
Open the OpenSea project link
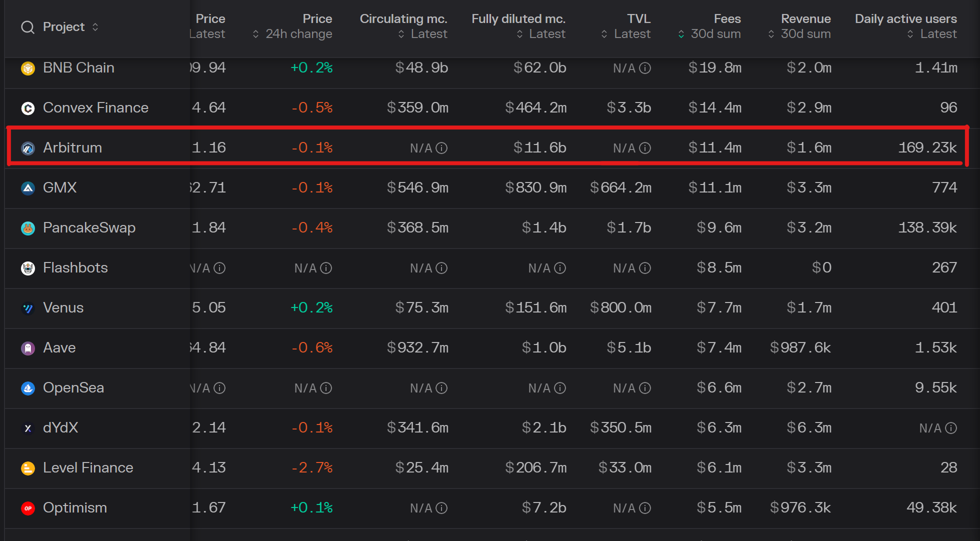73,387
